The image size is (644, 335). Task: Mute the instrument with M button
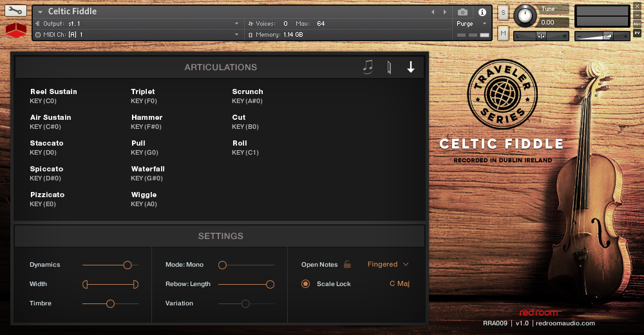(503, 33)
